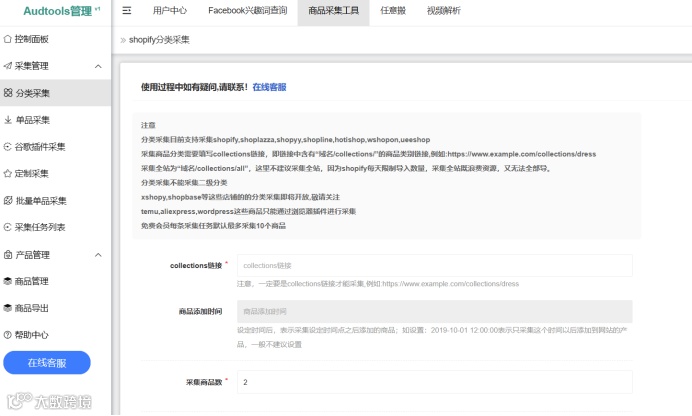Click the 在线客服 hyperlink in the notice

[x=269, y=87]
